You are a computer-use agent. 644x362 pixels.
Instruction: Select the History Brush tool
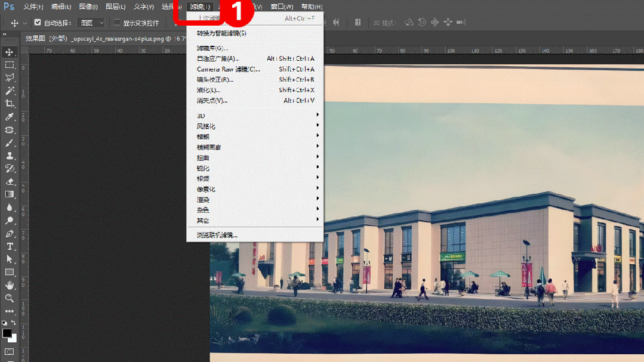[x=10, y=169]
